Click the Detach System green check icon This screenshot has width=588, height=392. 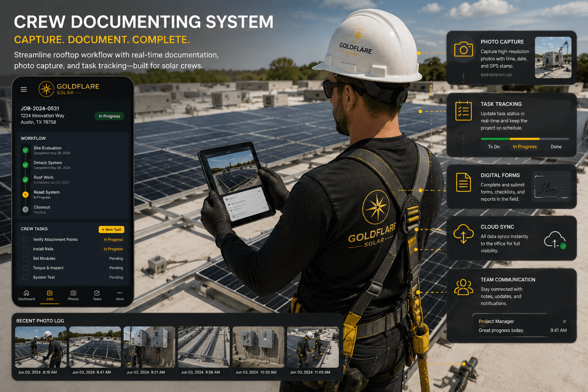(25, 165)
